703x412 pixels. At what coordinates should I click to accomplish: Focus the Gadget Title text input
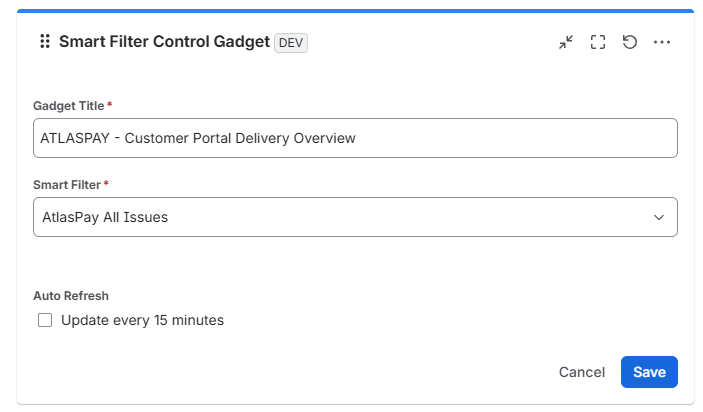[355, 138]
